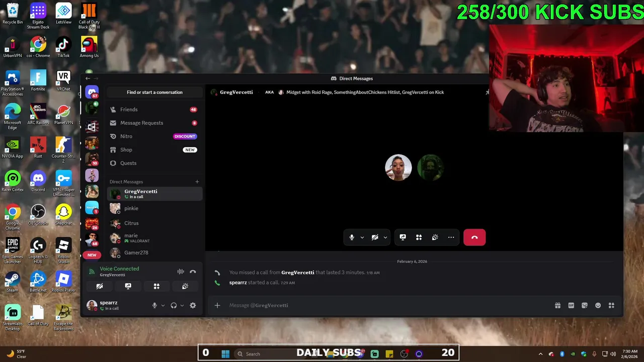
Task: Open Among Us desktop icon
Action: 89,47
